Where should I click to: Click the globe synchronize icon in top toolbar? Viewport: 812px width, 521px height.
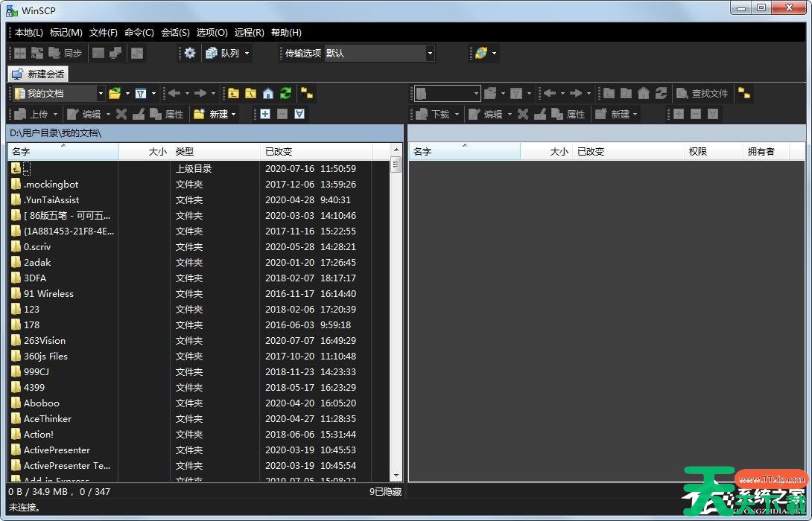click(x=480, y=53)
